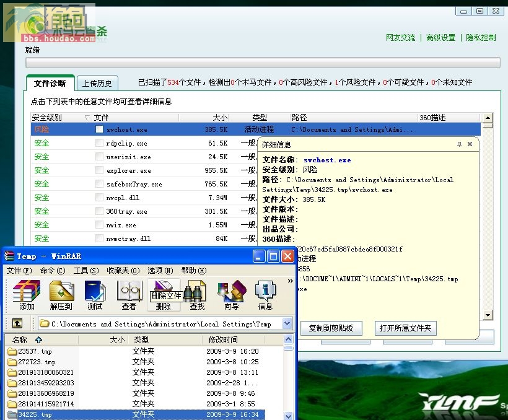Open the WinRAR Options (选项) menu

point(160,270)
